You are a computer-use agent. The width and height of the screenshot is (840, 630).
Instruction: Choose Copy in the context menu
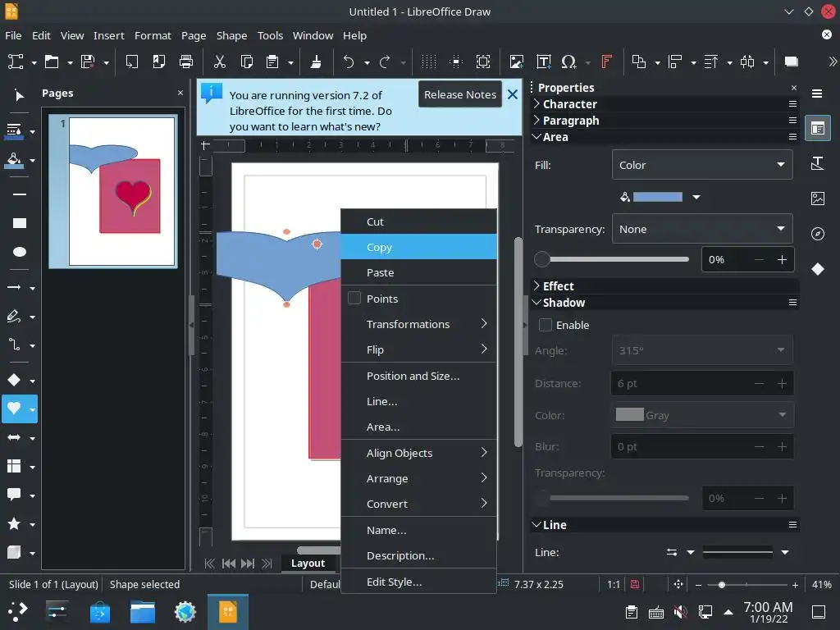point(419,247)
